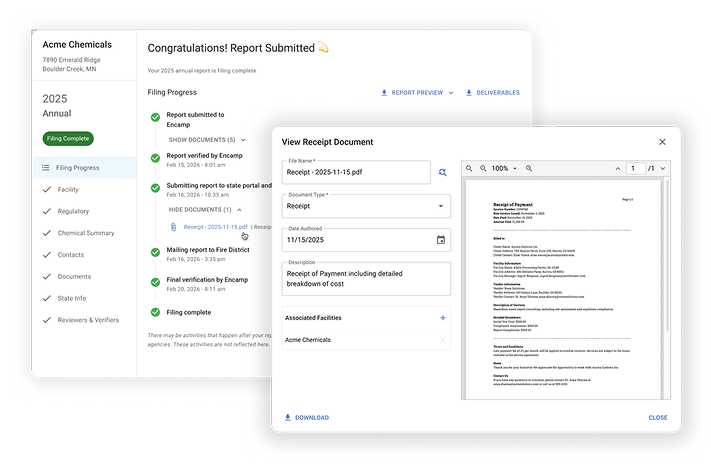Screen dimensions: 711x464
Task: Click the PDF viewer search magnifier icon
Action: [x=469, y=169]
